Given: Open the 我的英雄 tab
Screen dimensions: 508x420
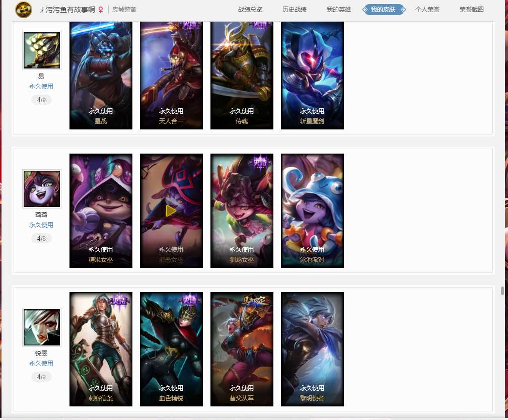Looking at the screenshot, I should click(x=338, y=10).
